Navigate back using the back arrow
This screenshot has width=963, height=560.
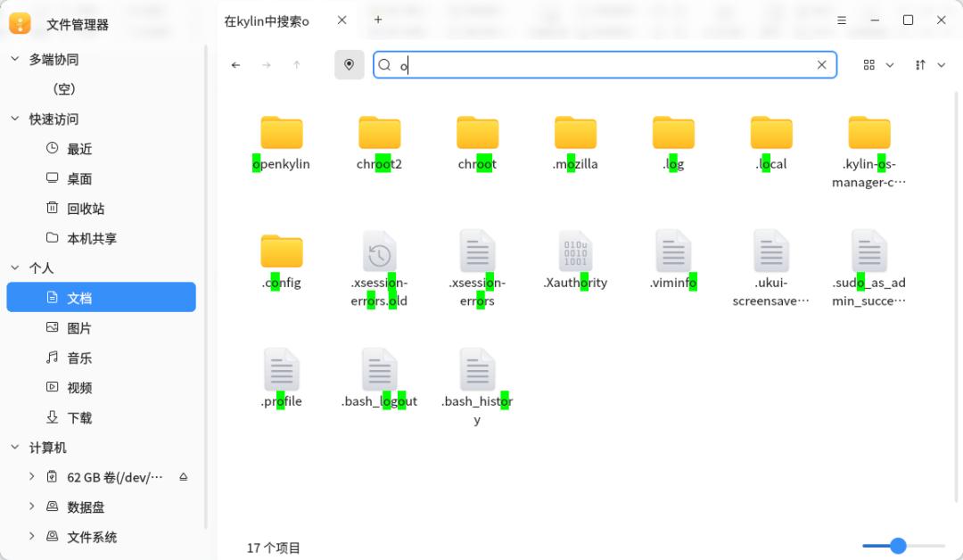(x=235, y=64)
